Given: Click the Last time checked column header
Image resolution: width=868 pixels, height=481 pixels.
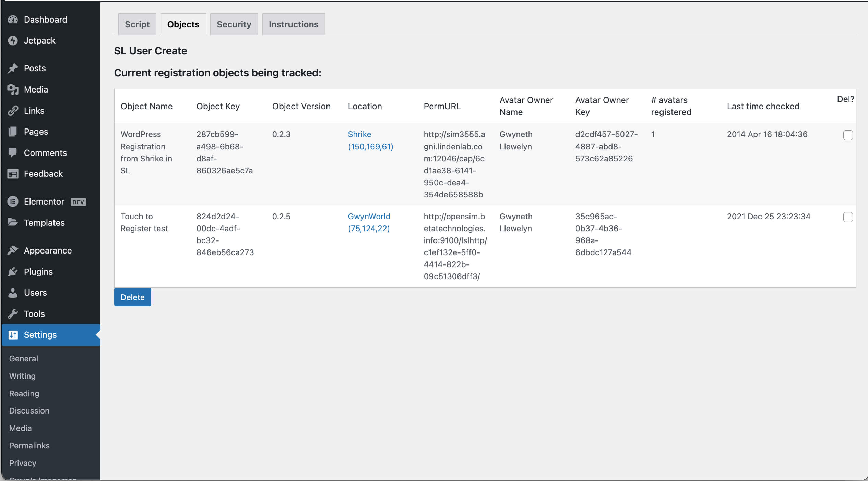Looking at the screenshot, I should 763,106.
